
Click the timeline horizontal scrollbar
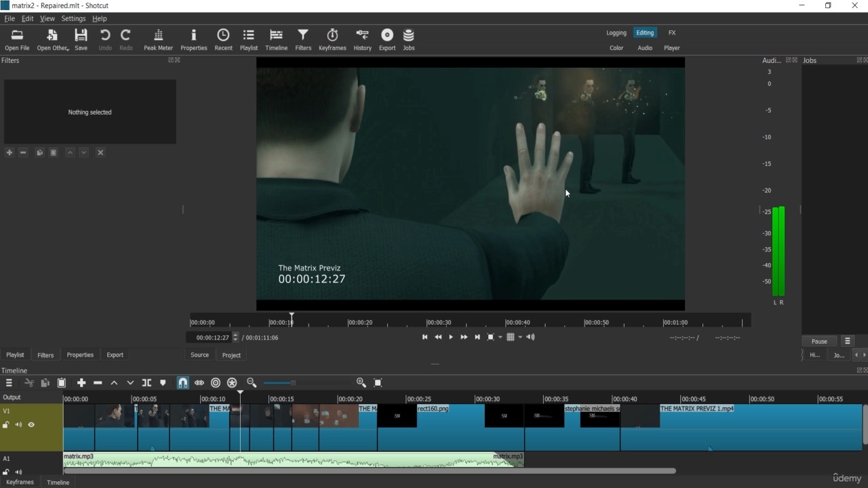pyautogui.click(x=370, y=471)
